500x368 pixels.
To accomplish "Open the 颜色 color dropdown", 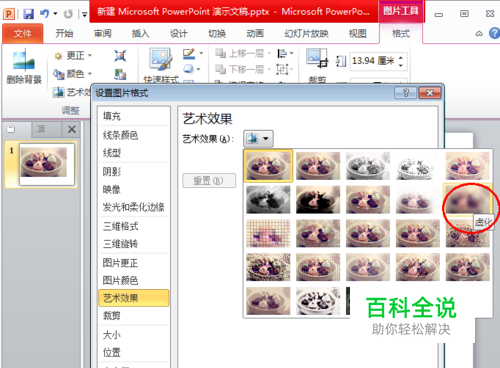I will click(73, 73).
